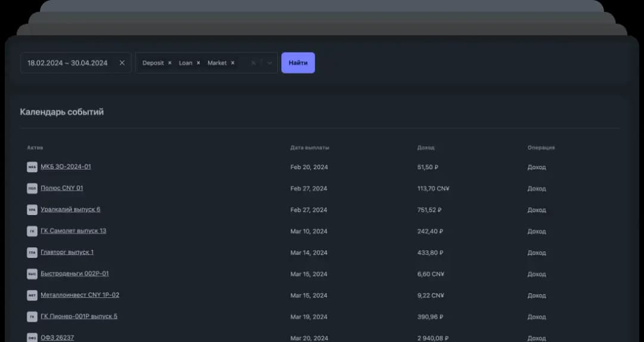This screenshot has width=644, height=342.
Task: Click payout date of Полюс CNY 01
Action: tap(309, 188)
